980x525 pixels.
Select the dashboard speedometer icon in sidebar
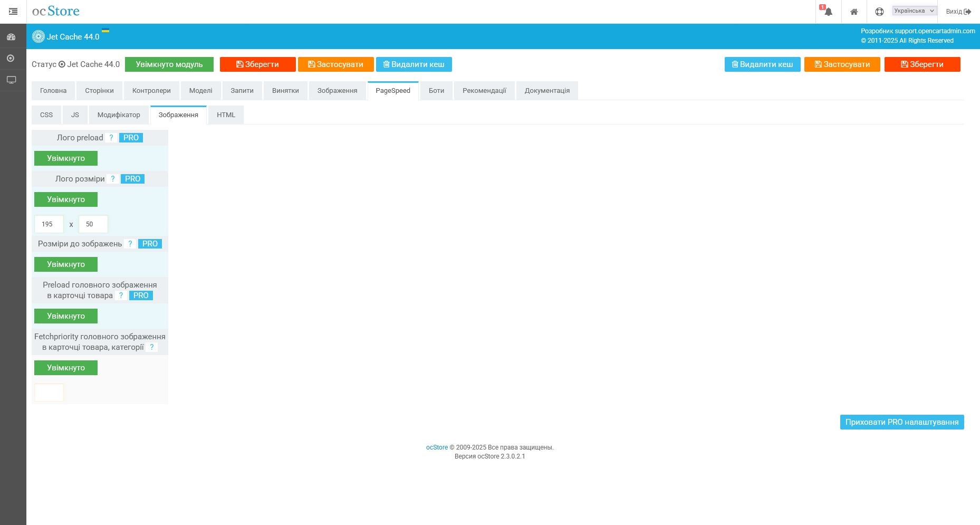11,37
